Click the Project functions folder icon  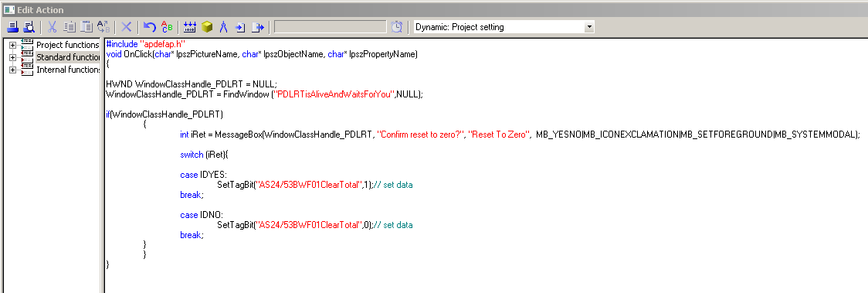[26, 45]
